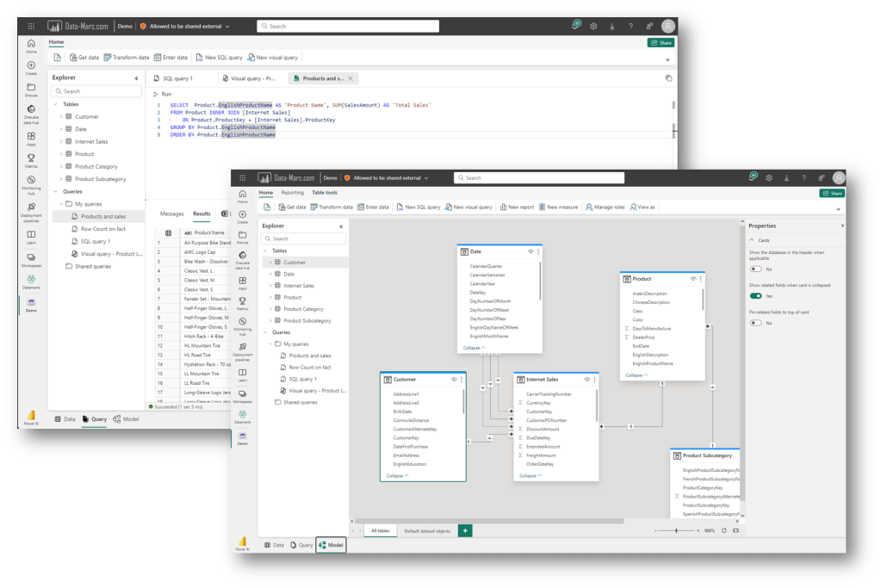The height and width of the screenshot is (588, 881).
Task: Open the Table tools ribbon tab
Action: pyautogui.click(x=325, y=193)
